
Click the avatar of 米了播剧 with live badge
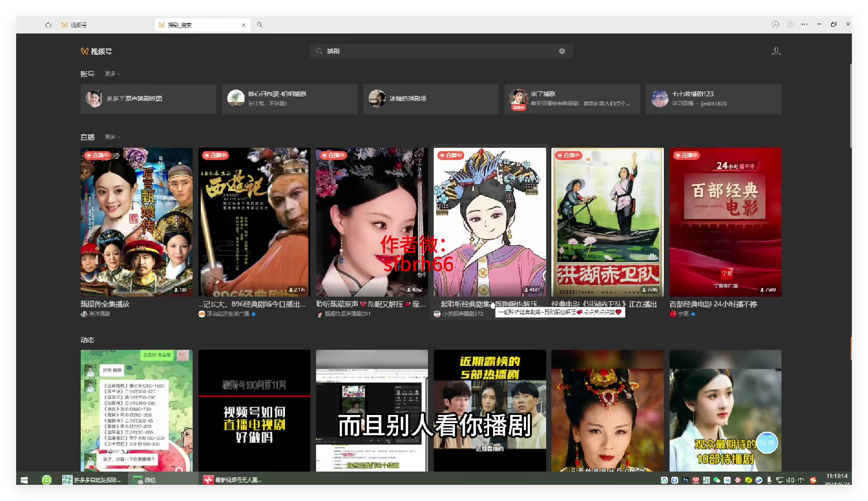pos(518,99)
